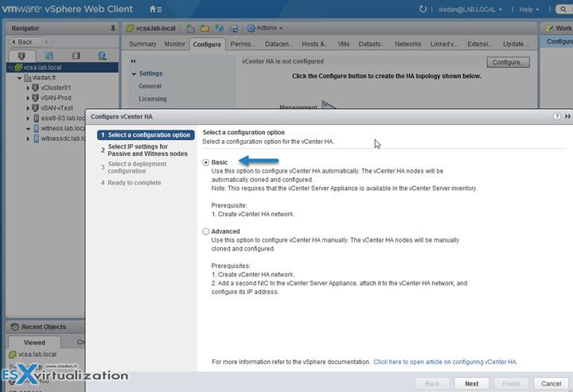573x392 pixels.
Task: Open the Help dropdown menu
Action: point(528,10)
